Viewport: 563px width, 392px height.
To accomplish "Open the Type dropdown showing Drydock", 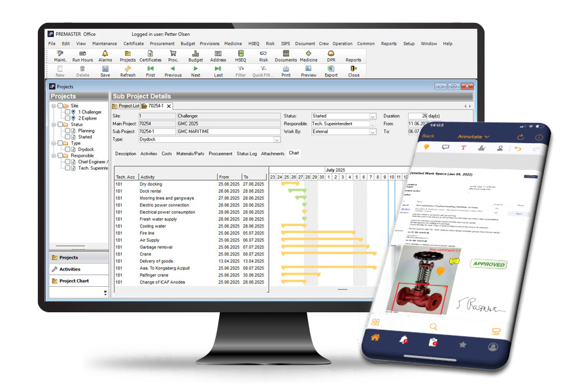I will (x=277, y=140).
